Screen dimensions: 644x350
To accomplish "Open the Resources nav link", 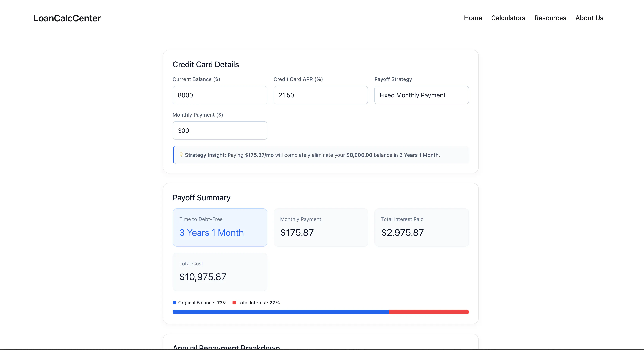I will pyautogui.click(x=550, y=18).
